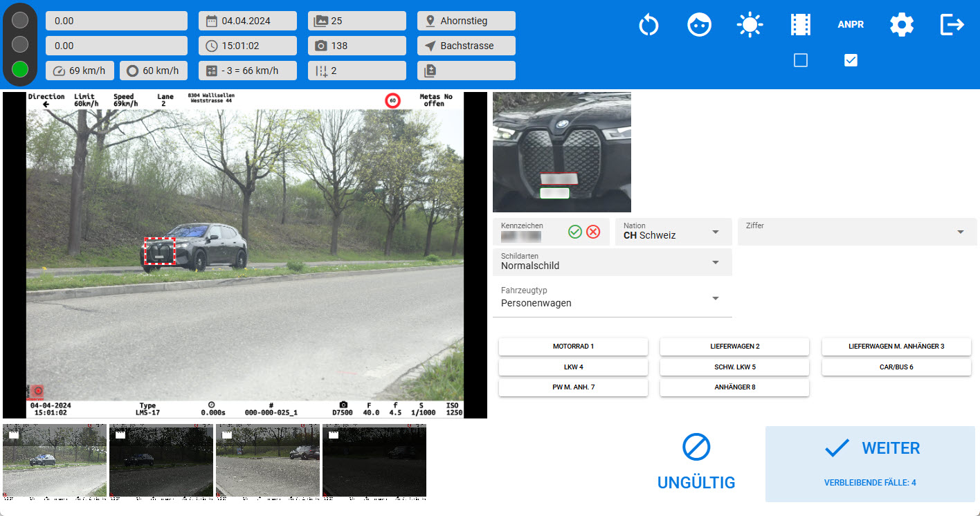Reject the Kennzeichen with red X icon
The image size is (980, 516).
click(593, 232)
